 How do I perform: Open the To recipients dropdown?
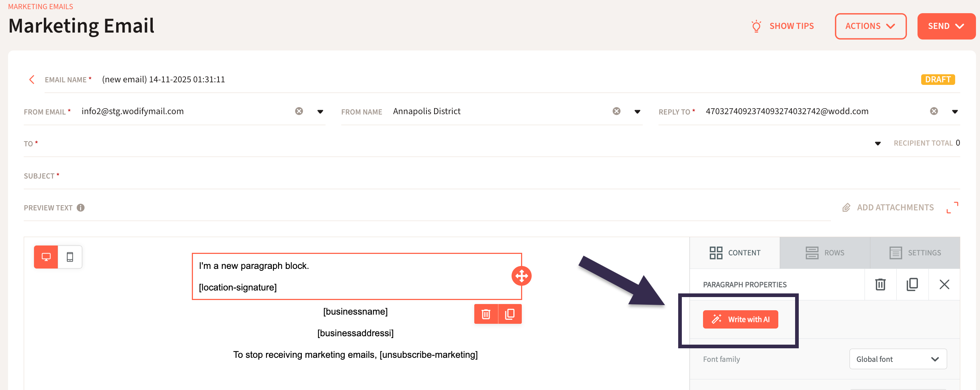click(878, 143)
